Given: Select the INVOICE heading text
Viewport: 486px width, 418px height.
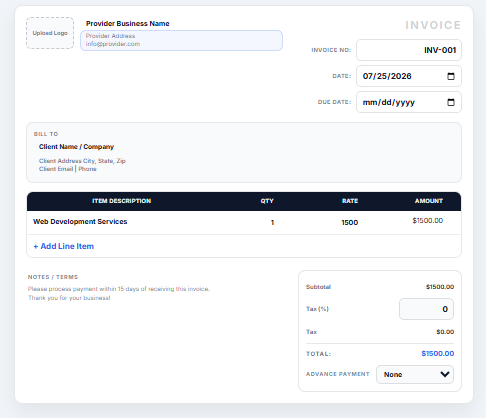Looking at the screenshot, I should [433, 25].
